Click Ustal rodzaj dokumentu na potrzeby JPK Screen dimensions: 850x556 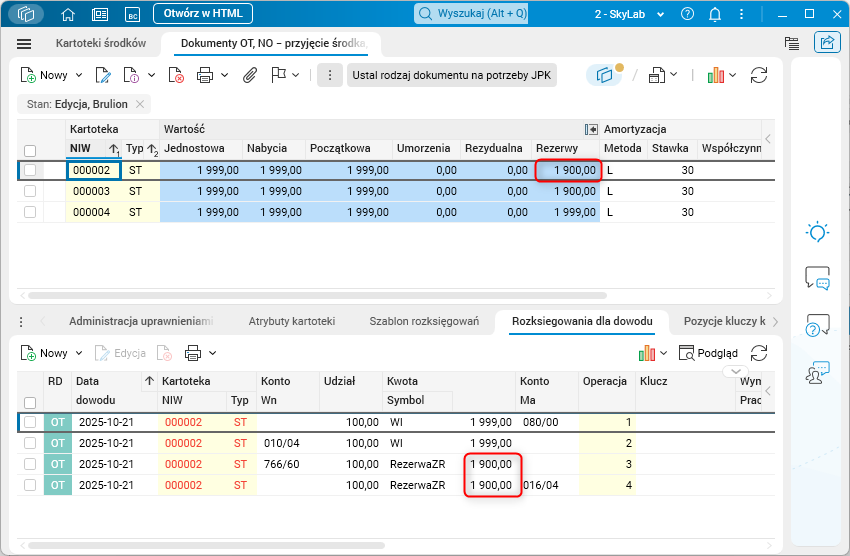point(452,75)
